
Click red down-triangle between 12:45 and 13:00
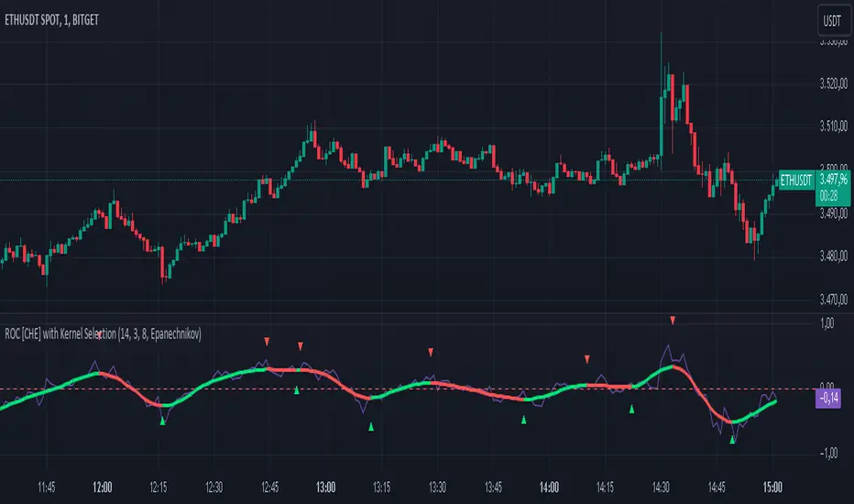click(x=301, y=346)
